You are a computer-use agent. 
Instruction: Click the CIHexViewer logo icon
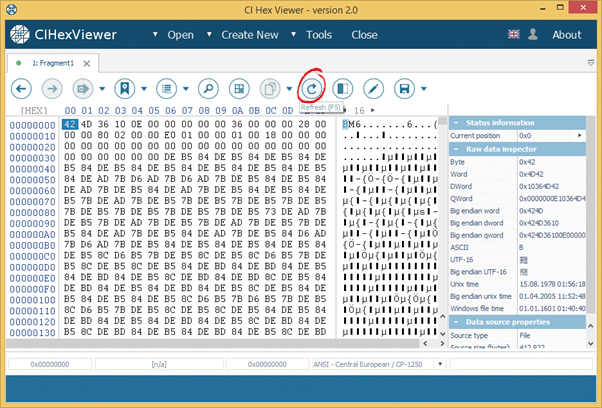pos(20,35)
